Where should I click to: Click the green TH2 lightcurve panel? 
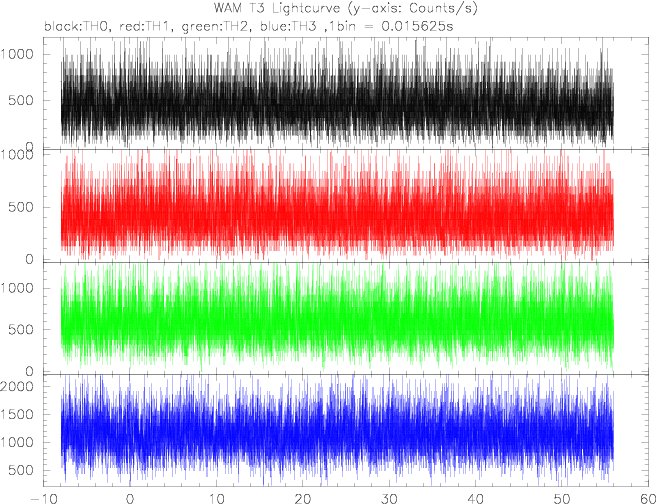tap(346, 318)
